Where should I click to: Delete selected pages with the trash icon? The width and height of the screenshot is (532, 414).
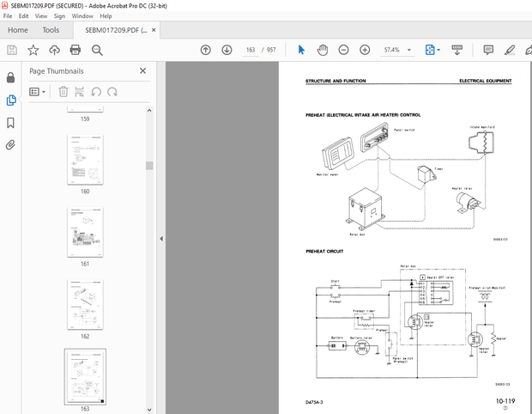63,92
